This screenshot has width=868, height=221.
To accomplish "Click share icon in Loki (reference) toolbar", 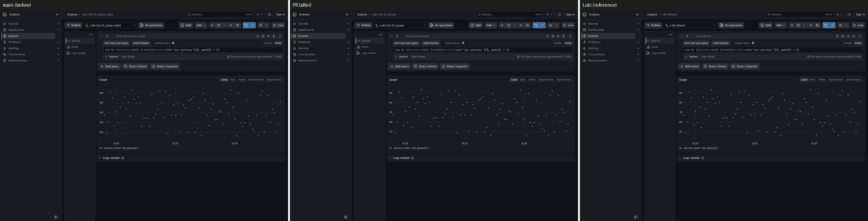I will pos(841,25).
